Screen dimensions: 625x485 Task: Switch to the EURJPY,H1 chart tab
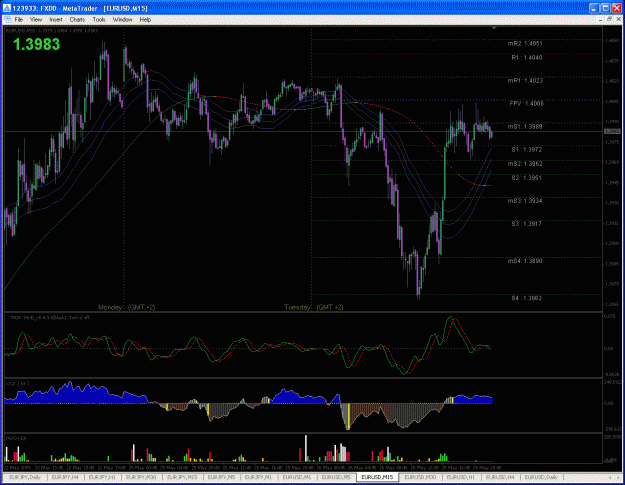coord(102,477)
